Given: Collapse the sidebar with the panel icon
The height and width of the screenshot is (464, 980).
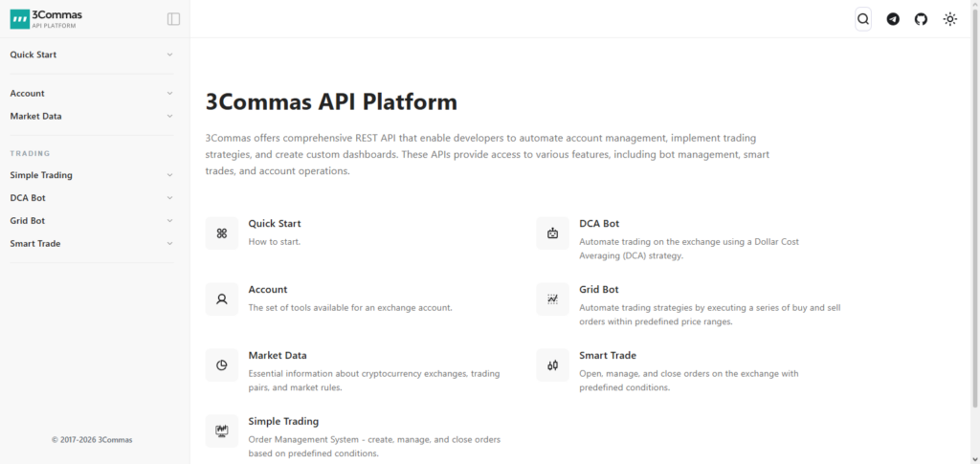Looking at the screenshot, I should (174, 19).
